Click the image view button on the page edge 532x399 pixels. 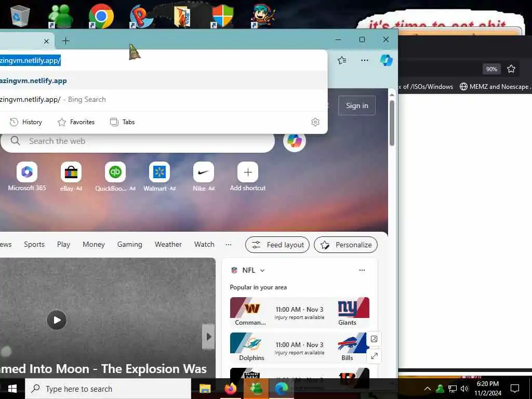(374, 339)
